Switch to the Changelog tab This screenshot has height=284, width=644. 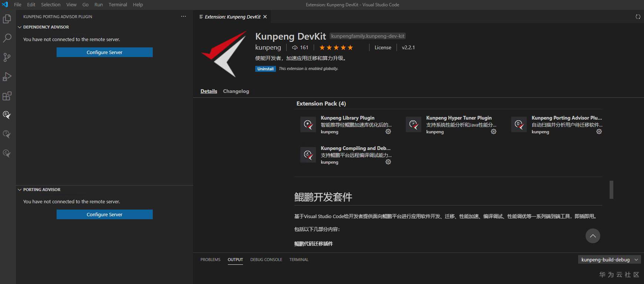click(236, 91)
